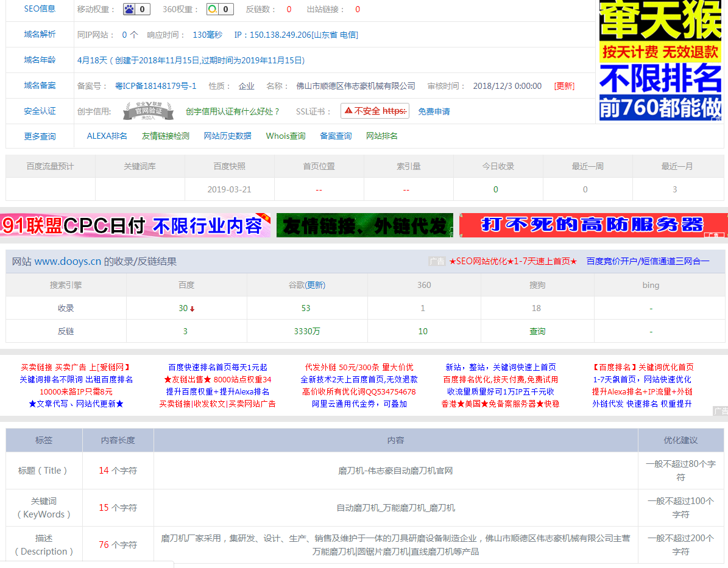Click 代发外链 50元/300条 量大价优 ad

[359, 368]
